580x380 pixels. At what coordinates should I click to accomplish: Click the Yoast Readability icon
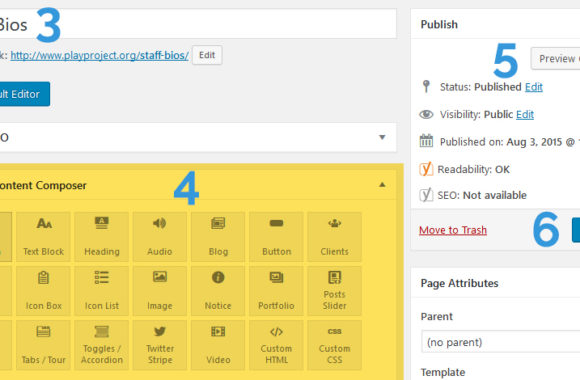pos(426,169)
